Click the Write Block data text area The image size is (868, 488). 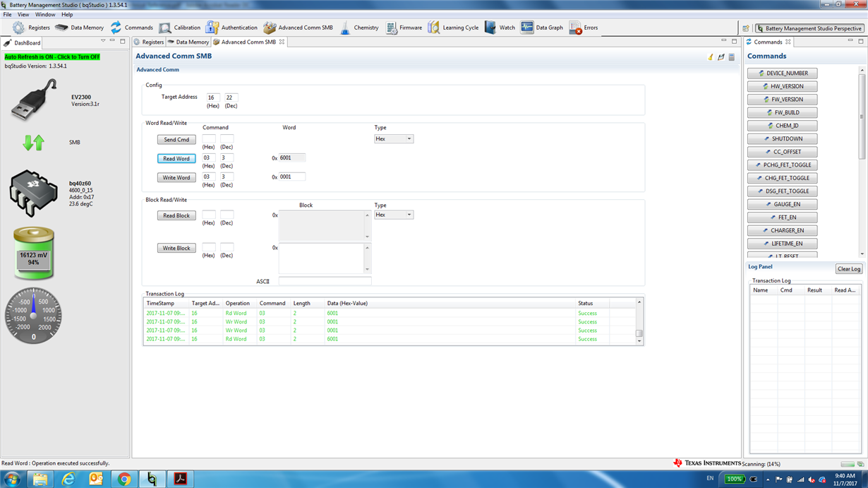coord(322,258)
